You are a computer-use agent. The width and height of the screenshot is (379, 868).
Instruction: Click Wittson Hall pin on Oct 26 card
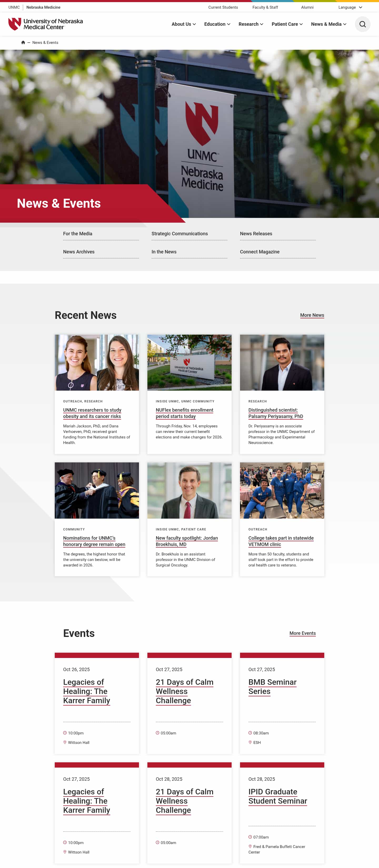pos(65,742)
